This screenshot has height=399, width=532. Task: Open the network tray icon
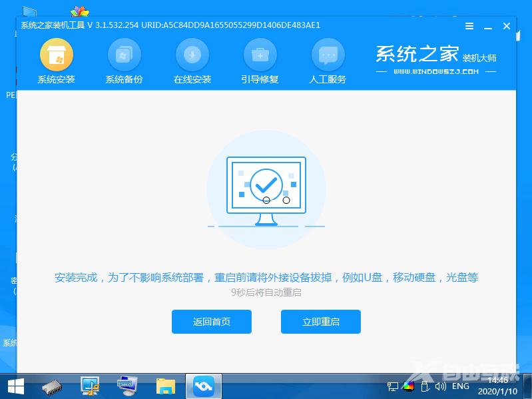point(393,386)
